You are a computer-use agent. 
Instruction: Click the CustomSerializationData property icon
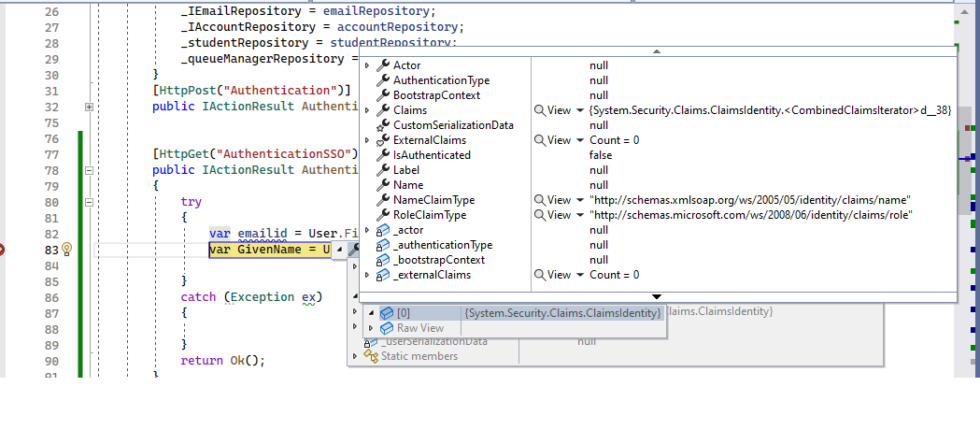[x=382, y=125]
